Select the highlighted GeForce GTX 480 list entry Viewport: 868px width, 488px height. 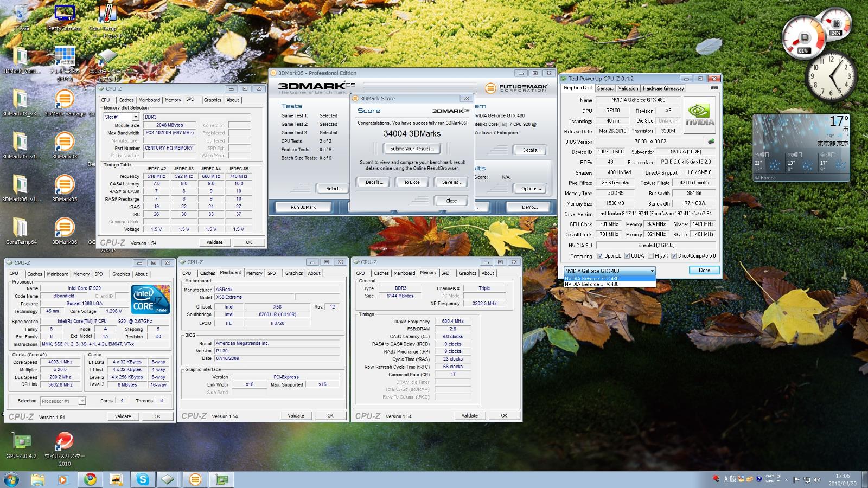coord(609,279)
